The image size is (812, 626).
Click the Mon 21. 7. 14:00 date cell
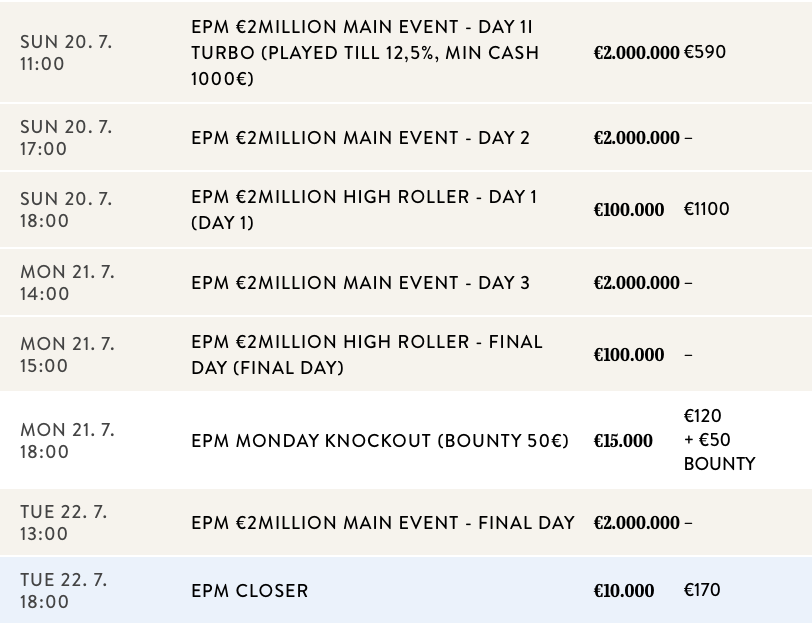[67, 283]
